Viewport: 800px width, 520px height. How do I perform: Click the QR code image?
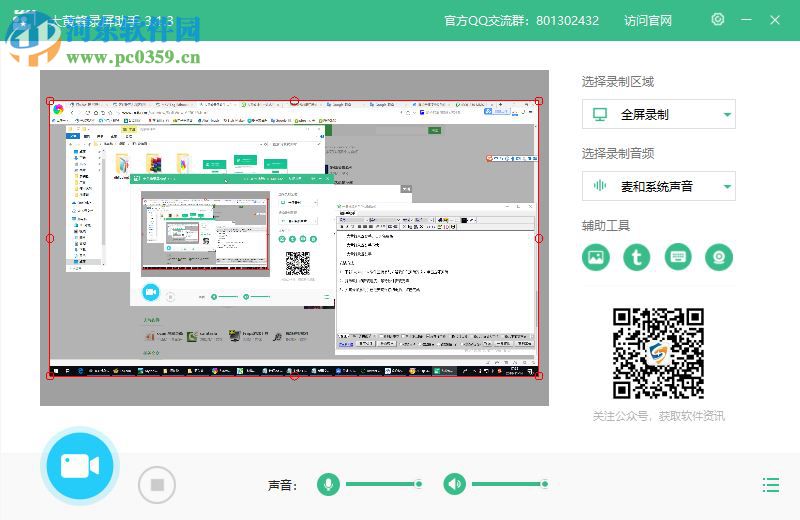(x=658, y=353)
